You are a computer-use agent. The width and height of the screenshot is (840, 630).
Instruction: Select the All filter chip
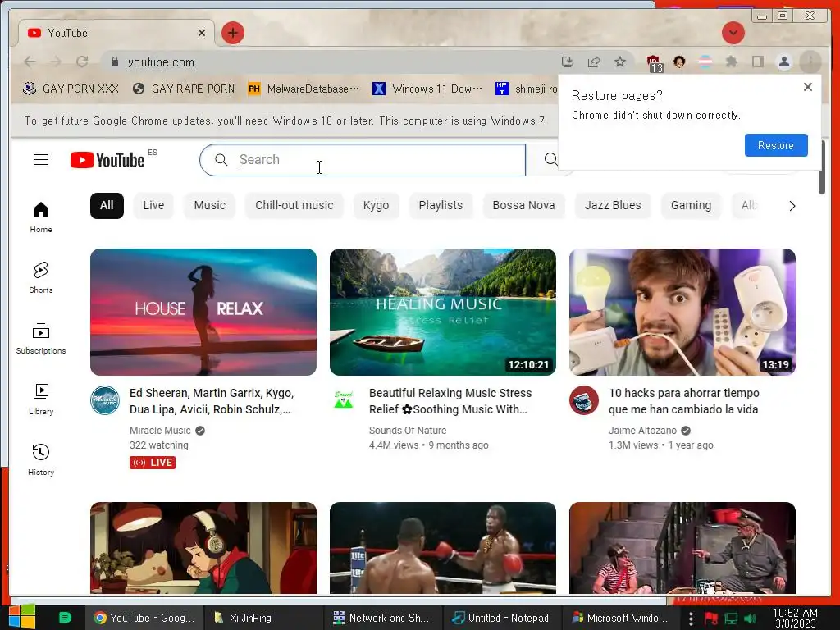pos(107,206)
